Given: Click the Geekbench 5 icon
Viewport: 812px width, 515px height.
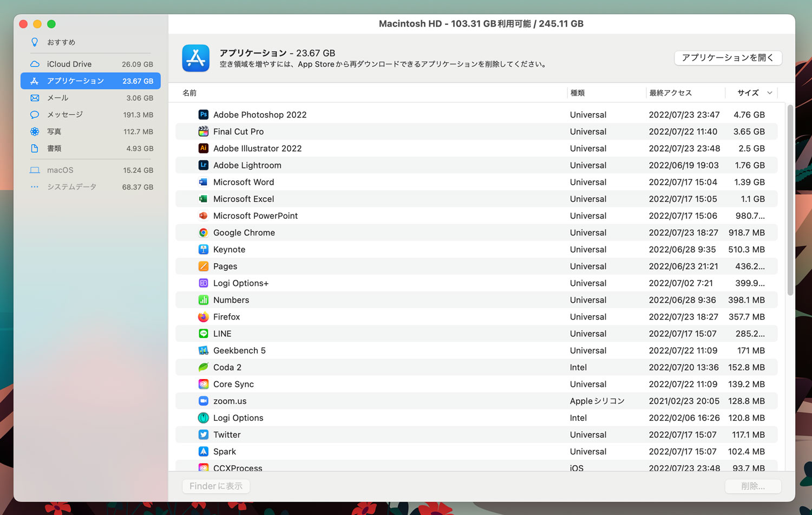Looking at the screenshot, I should [x=204, y=350].
